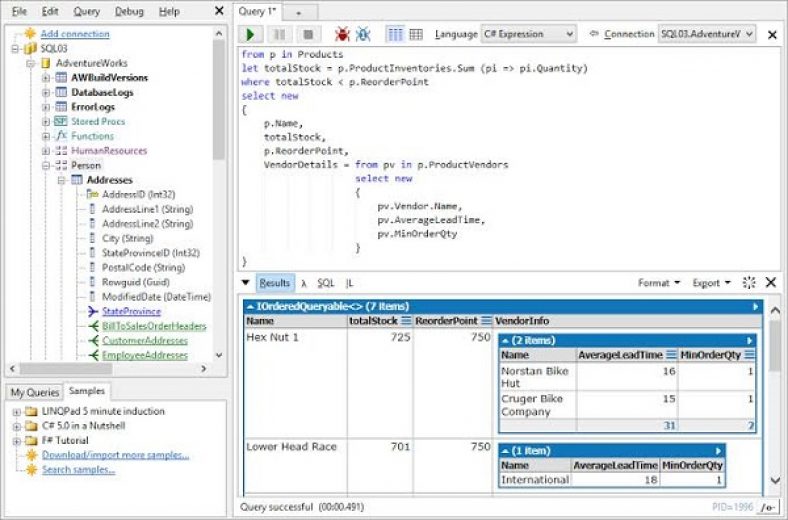Click the Pause query button
The image size is (788, 520).
[x=281, y=34]
